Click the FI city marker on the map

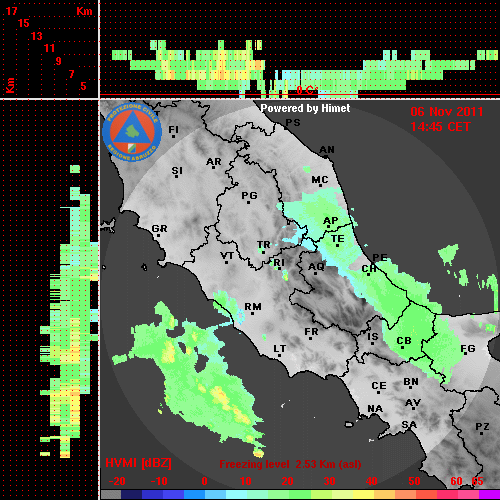point(173,131)
